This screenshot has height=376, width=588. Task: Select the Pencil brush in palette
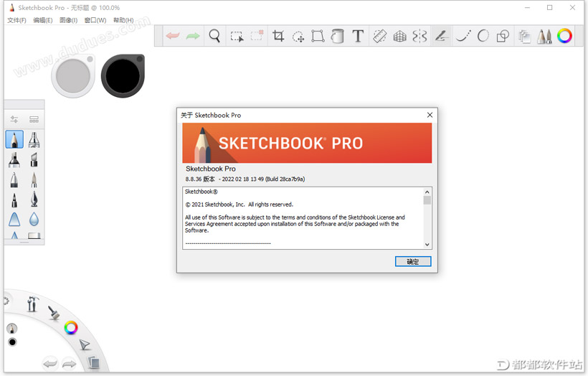coord(14,139)
